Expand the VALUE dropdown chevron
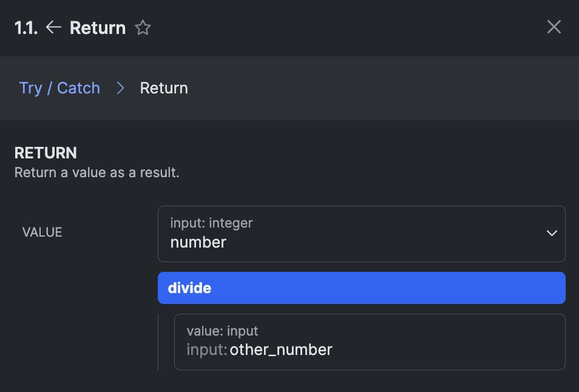This screenshot has height=392, width=579. (551, 233)
